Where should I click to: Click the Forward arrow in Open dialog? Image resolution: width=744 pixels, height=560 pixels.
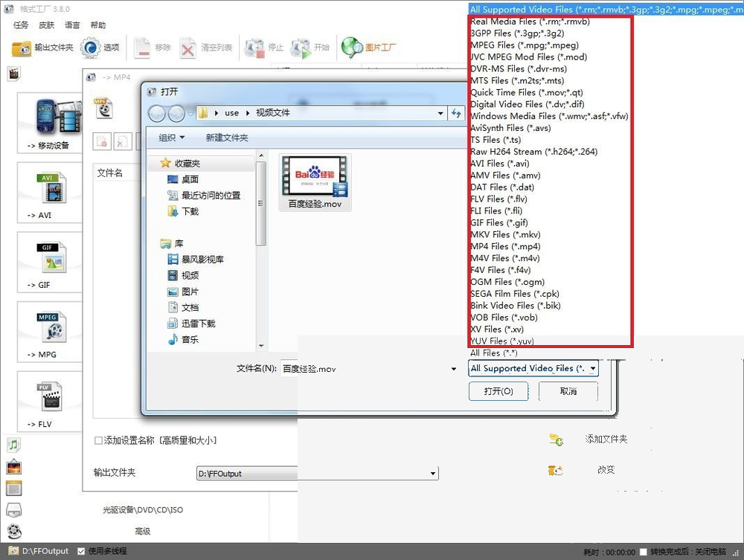coord(176,113)
